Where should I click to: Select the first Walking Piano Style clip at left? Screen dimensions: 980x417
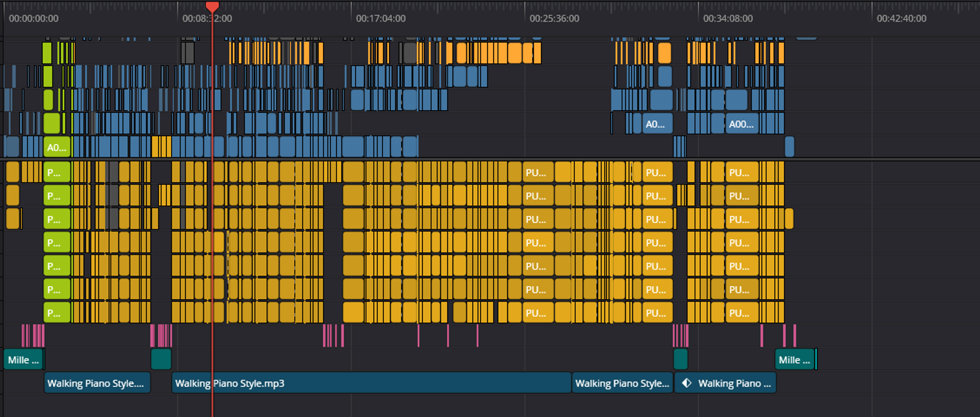[97, 383]
